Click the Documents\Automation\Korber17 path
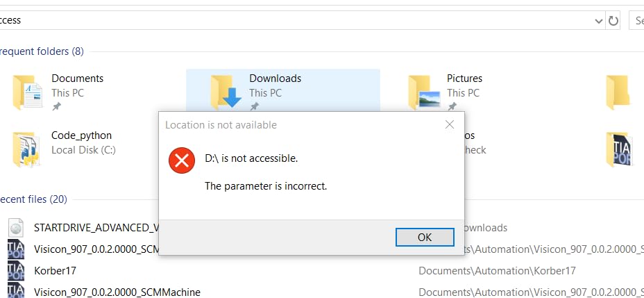644x298 pixels. pos(497,271)
